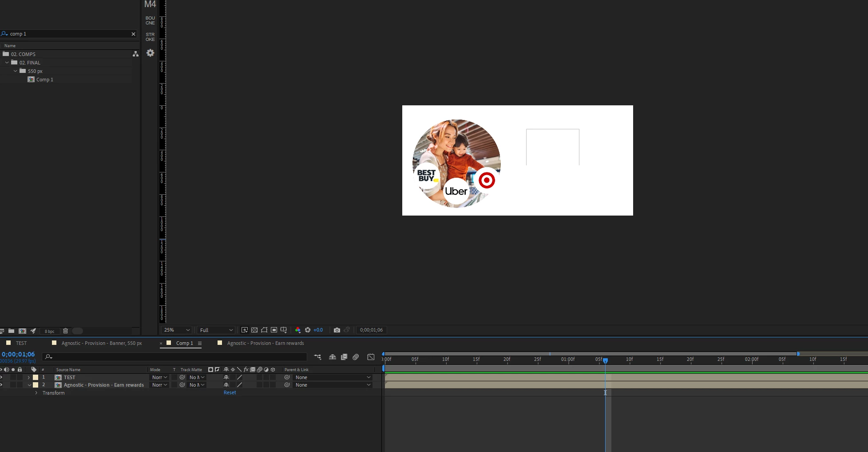Click the timeline current time display
The width and height of the screenshot is (868, 452).
pos(18,354)
